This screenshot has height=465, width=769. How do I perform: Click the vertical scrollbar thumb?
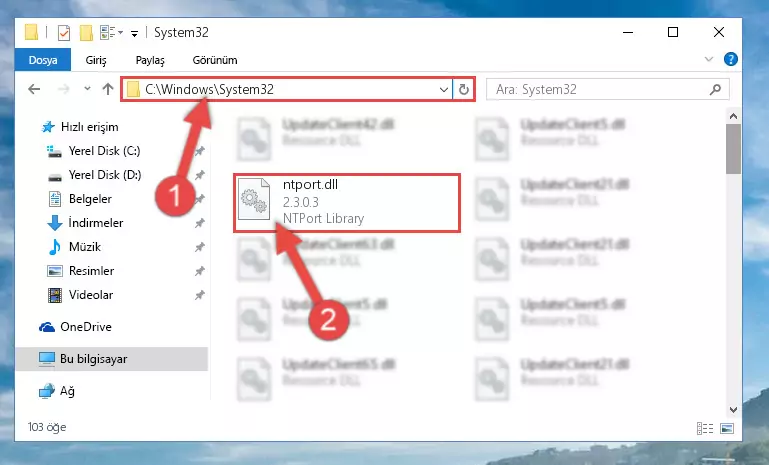pos(733,149)
